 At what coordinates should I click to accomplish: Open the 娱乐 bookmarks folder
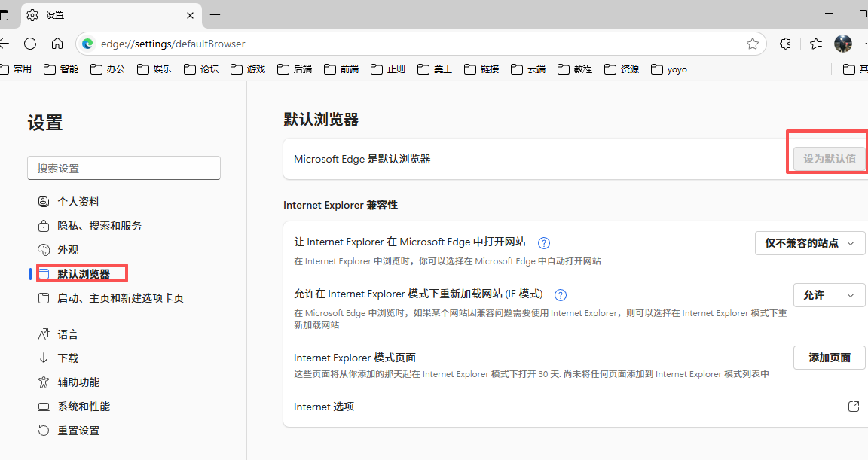(154, 69)
